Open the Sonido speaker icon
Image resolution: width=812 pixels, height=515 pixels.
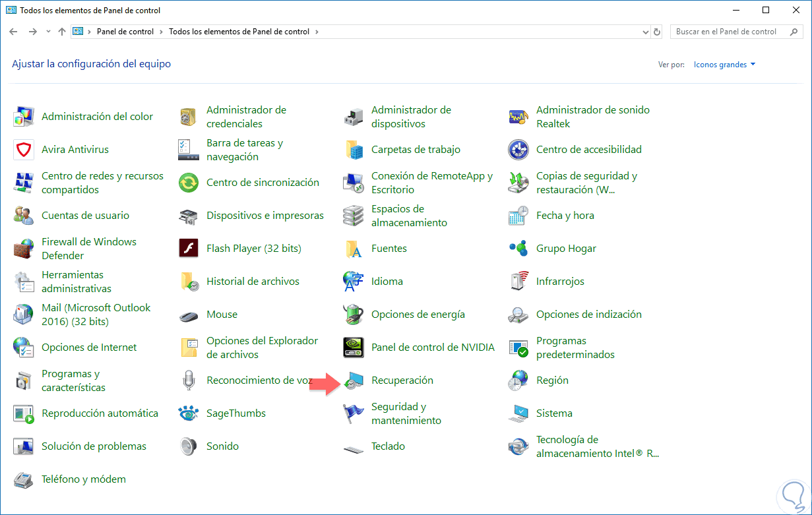[x=189, y=446]
